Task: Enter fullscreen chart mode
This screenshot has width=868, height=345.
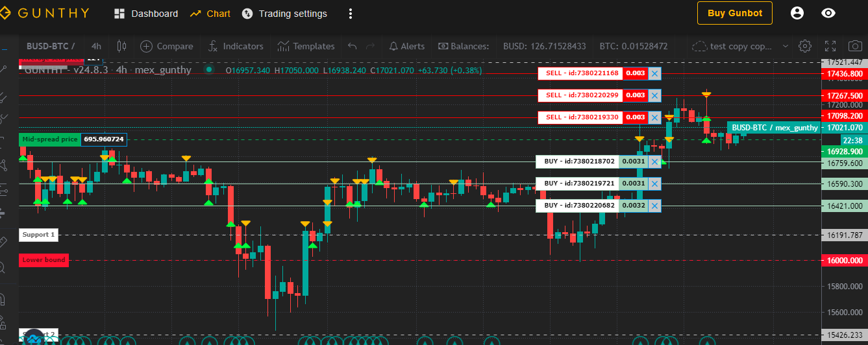Action: tap(830, 46)
